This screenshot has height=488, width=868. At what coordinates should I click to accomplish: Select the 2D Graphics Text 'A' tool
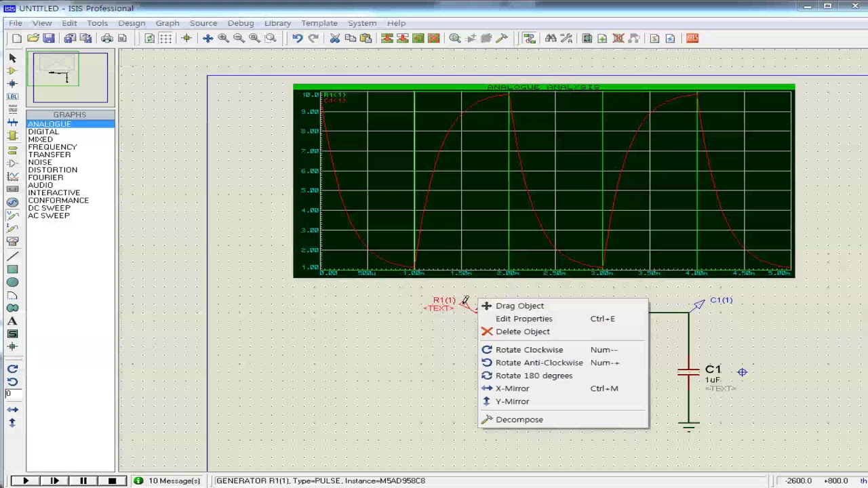click(12, 321)
